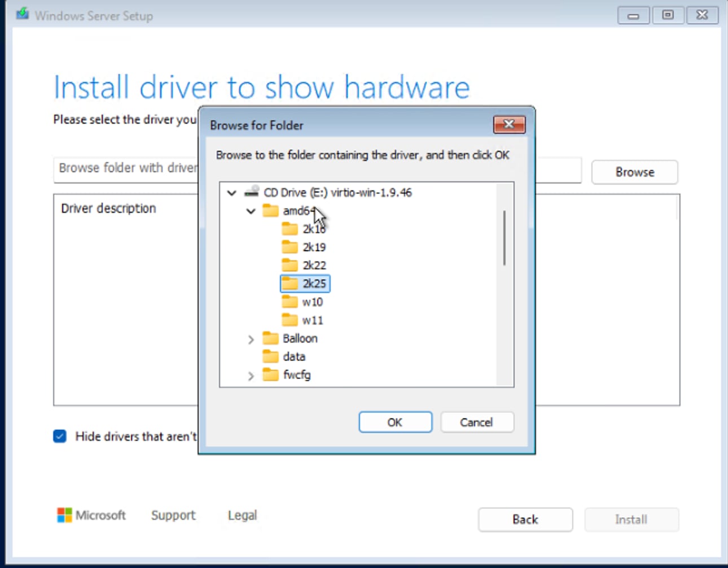The image size is (728, 568).
Task: Click the 2k25 folder icon
Action: pyautogui.click(x=290, y=283)
